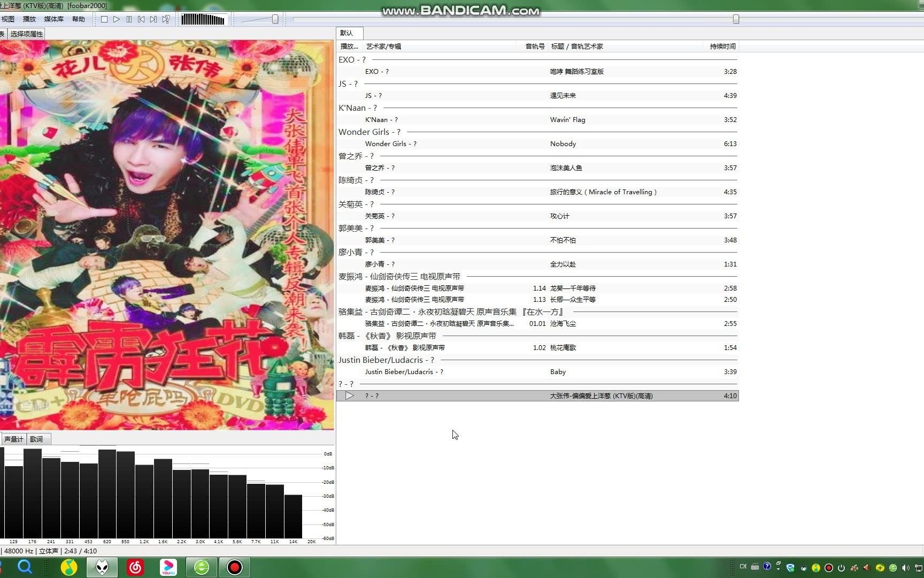Click the tray power icon

pos(841,568)
